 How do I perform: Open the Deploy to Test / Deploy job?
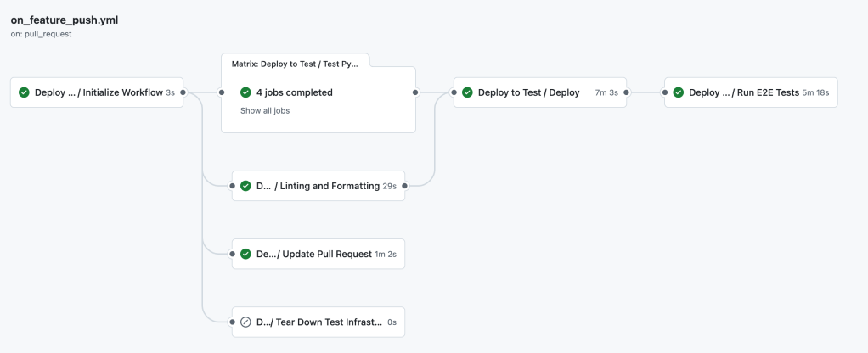click(528, 92)
